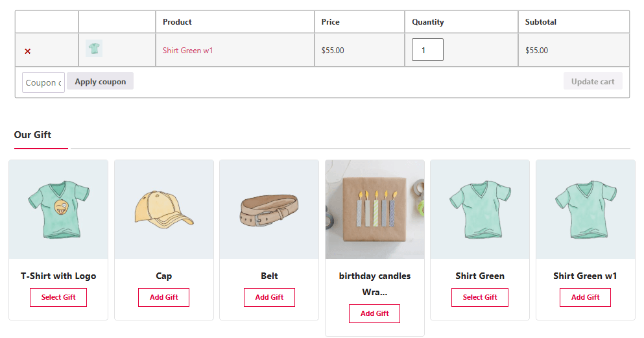
Task: Remove Shirt Green w1 with red X
Action: [27, 51]
